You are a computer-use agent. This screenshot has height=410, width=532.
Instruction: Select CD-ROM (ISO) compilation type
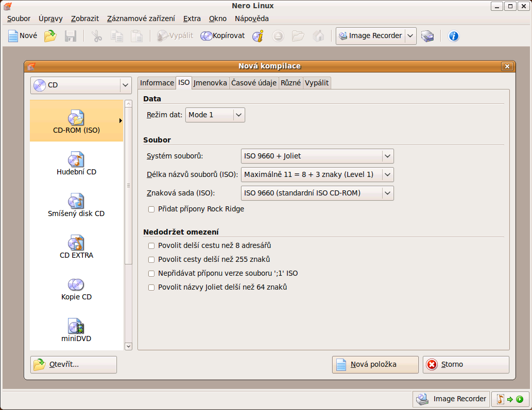(76, 121)
